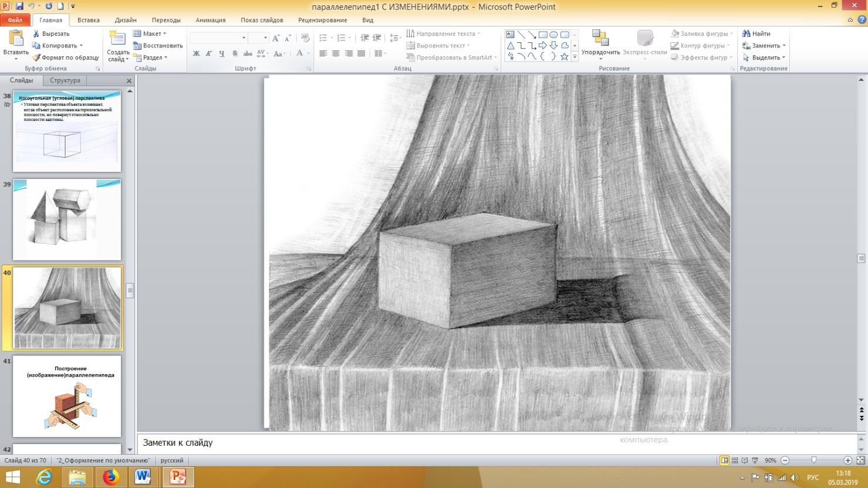This screenshot has width=868, height=488.
Task: Select the Text Box shape in shapes gallery
Action: point(511,35)
